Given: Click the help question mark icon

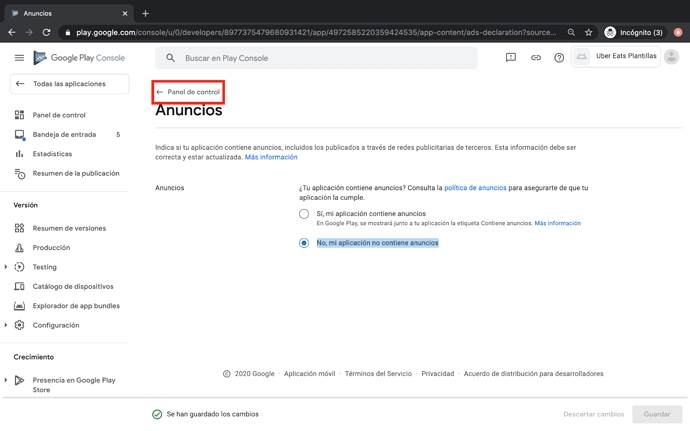Looking at the screenshot, I should [x=559, y=58].
